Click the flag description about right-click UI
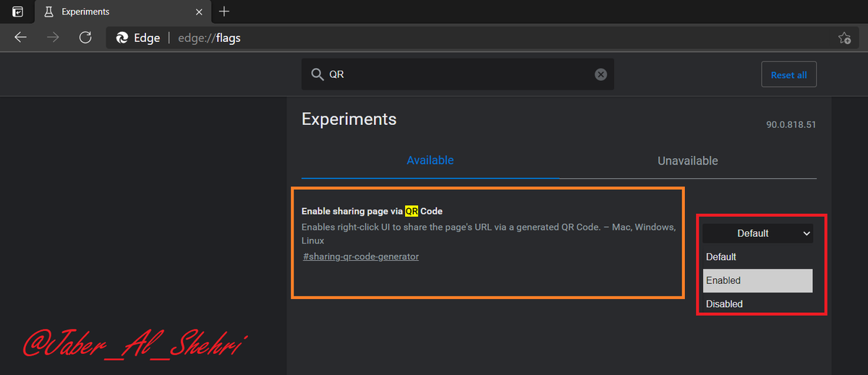 coord(489,233)
